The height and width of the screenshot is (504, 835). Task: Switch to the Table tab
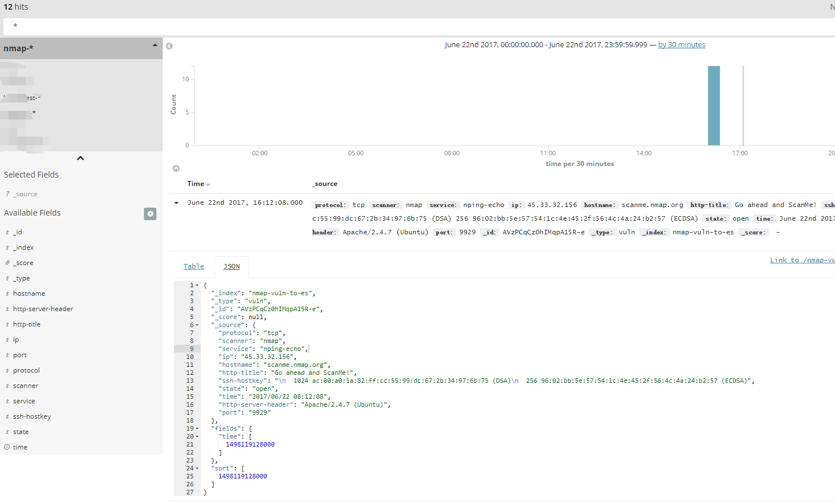[193, 266]
